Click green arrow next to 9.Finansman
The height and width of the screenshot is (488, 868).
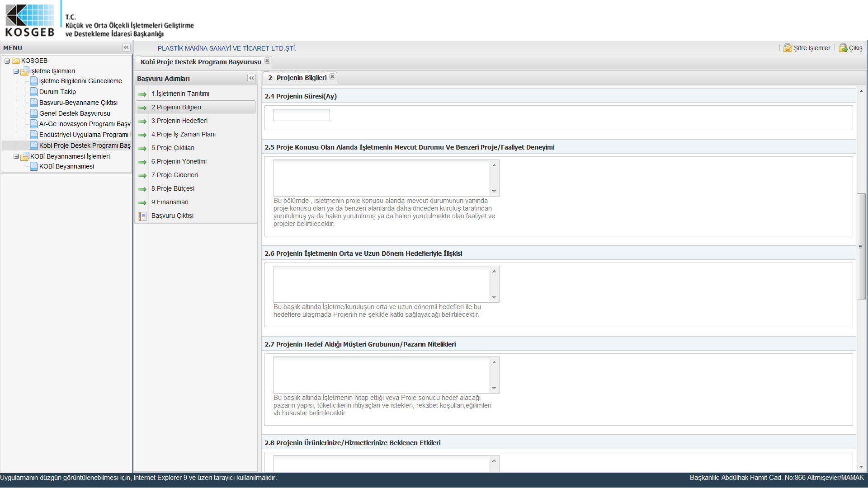click(x=142, y=202)
